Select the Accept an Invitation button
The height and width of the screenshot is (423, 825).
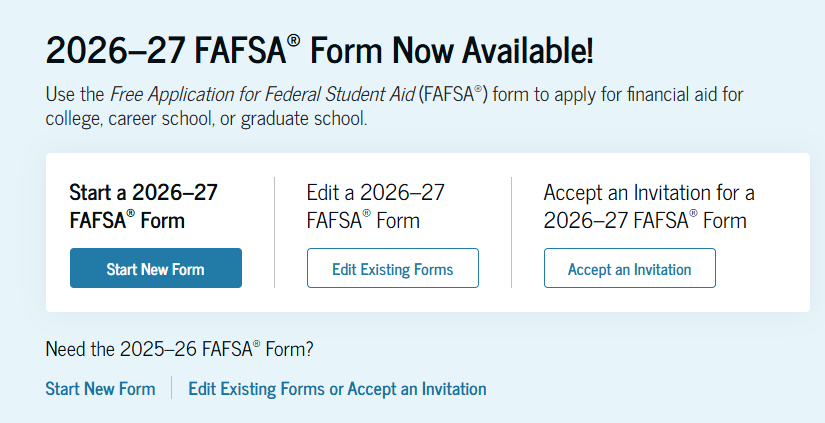click(x=629, y=268)
